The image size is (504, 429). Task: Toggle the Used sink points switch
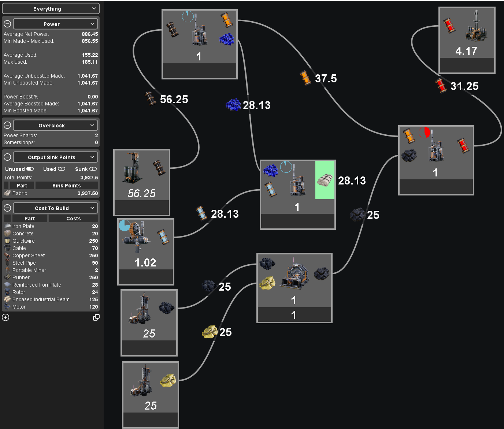pos(62,169)
